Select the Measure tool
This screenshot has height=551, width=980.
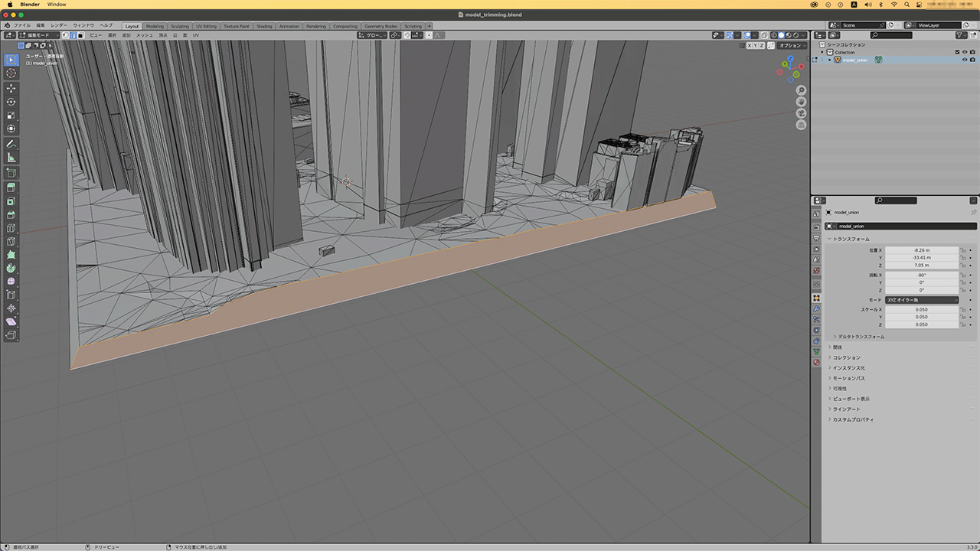(11, 158)
